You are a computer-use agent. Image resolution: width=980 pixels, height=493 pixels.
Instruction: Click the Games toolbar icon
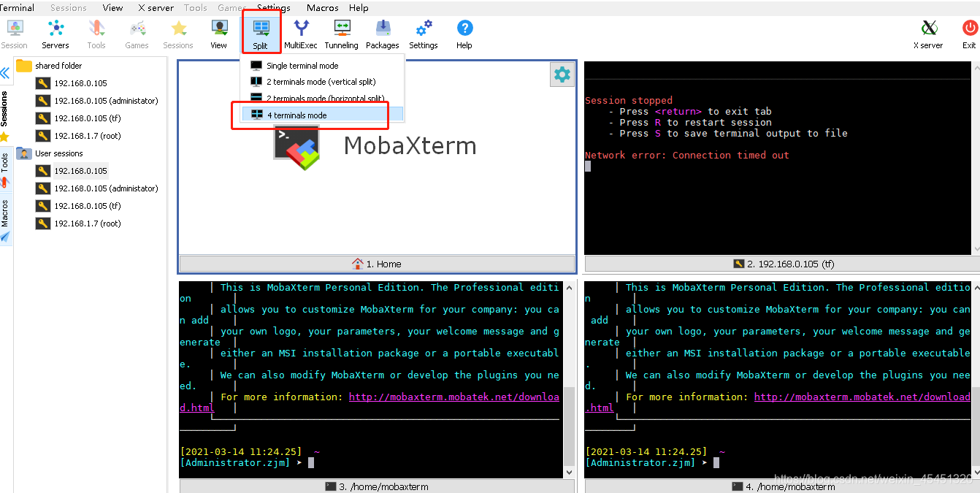click(137, 34)
